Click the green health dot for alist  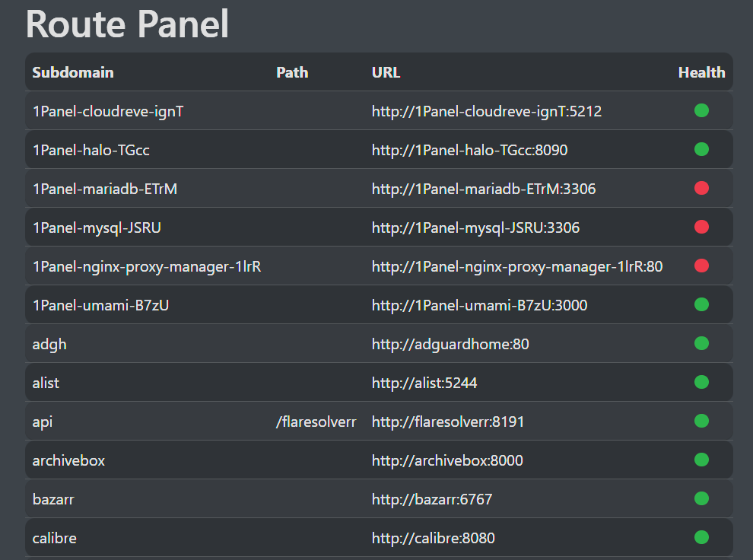tap(701, 382)
